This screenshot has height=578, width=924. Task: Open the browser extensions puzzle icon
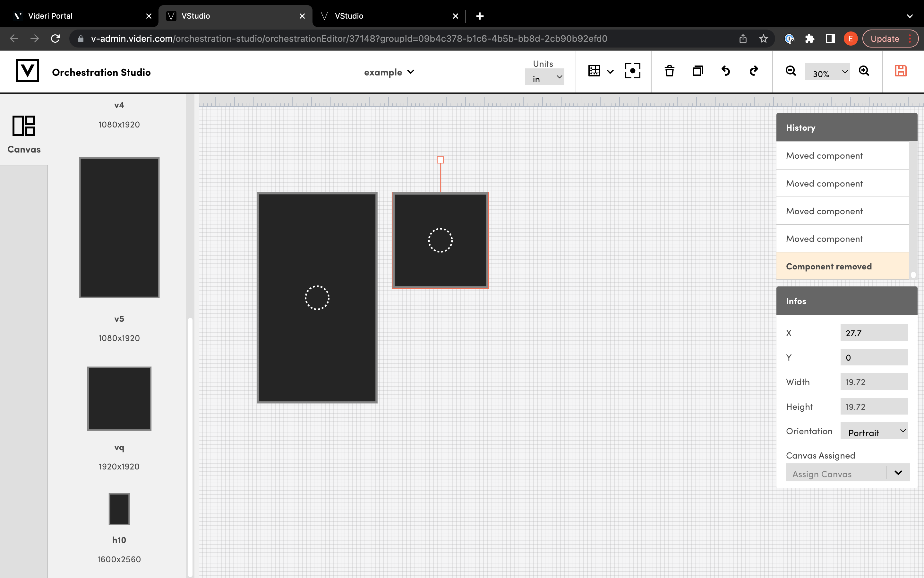point(809,39)
